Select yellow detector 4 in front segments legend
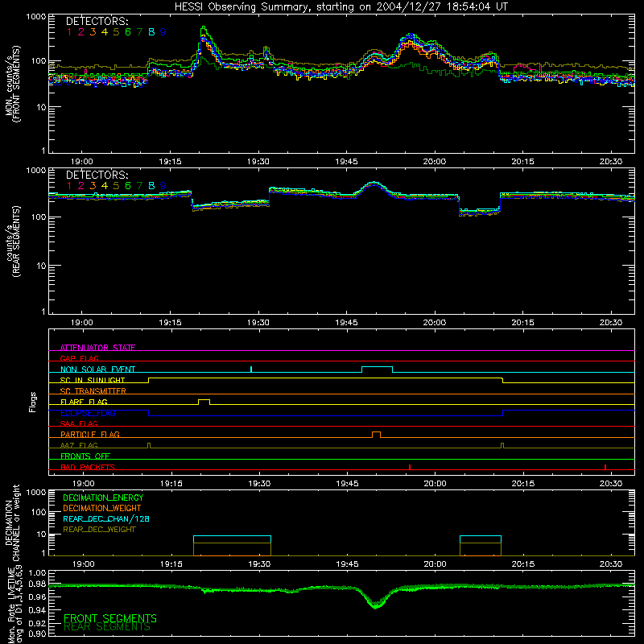This screenshot has width=644, height=644. tap(105, 32)
